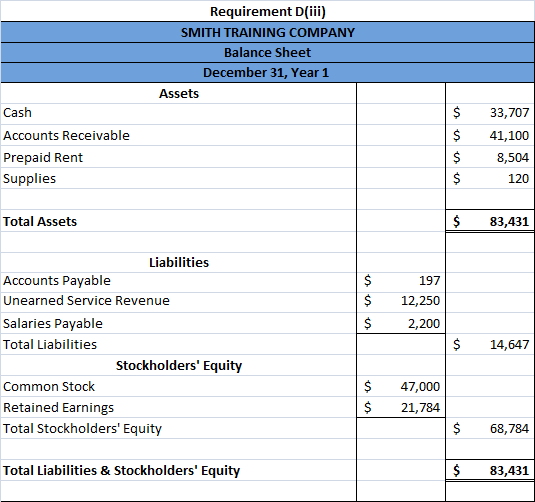The height and width of the screenshot is (502, 535).
Task: Select the Supplies value 120
Action: 518,178
